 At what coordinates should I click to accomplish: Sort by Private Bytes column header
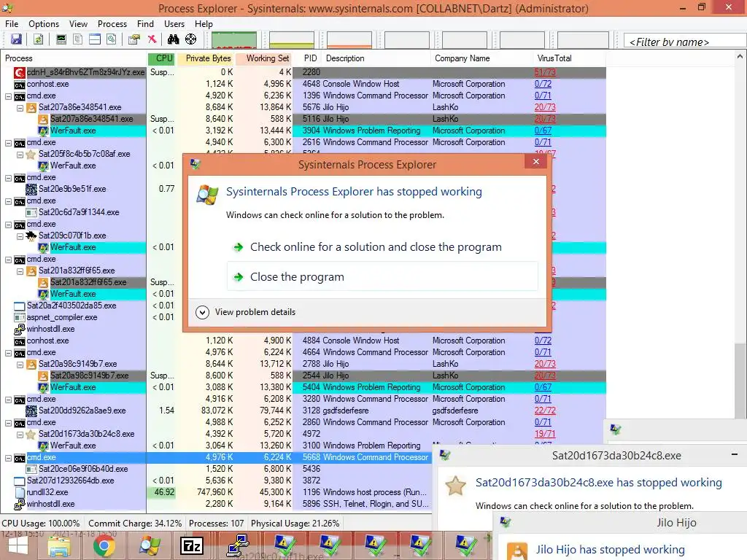tap(206, 58)
